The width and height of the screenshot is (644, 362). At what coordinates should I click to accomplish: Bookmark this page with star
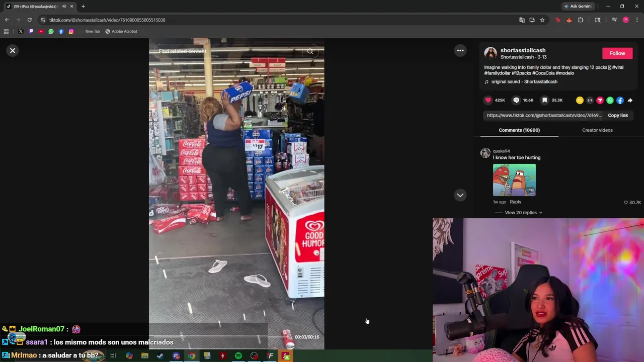point(542,20)
